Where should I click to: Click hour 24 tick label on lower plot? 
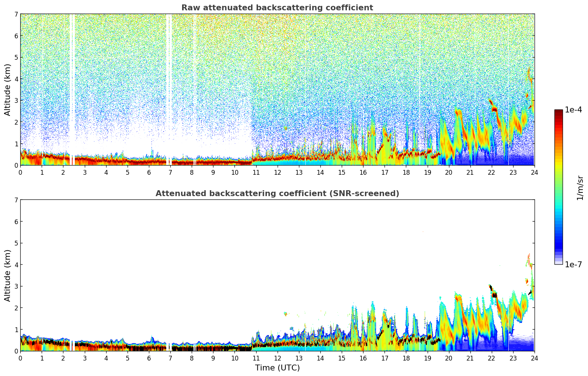(534, 358)
